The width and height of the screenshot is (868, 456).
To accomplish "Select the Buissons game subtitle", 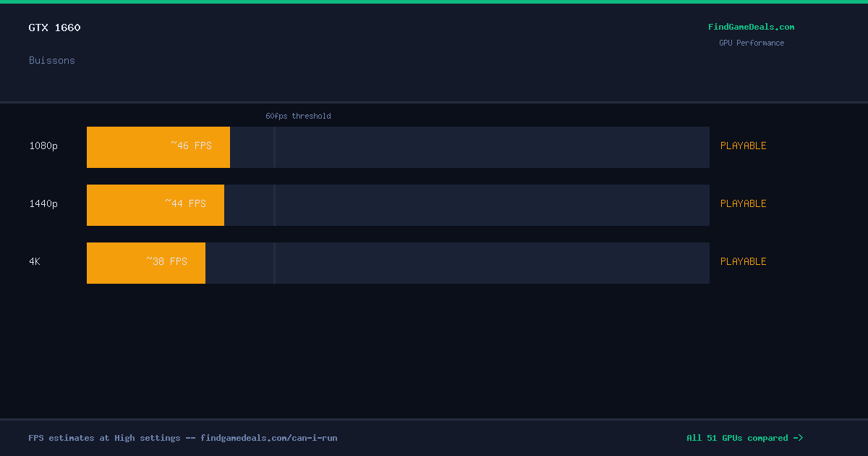I will (52, 60).
